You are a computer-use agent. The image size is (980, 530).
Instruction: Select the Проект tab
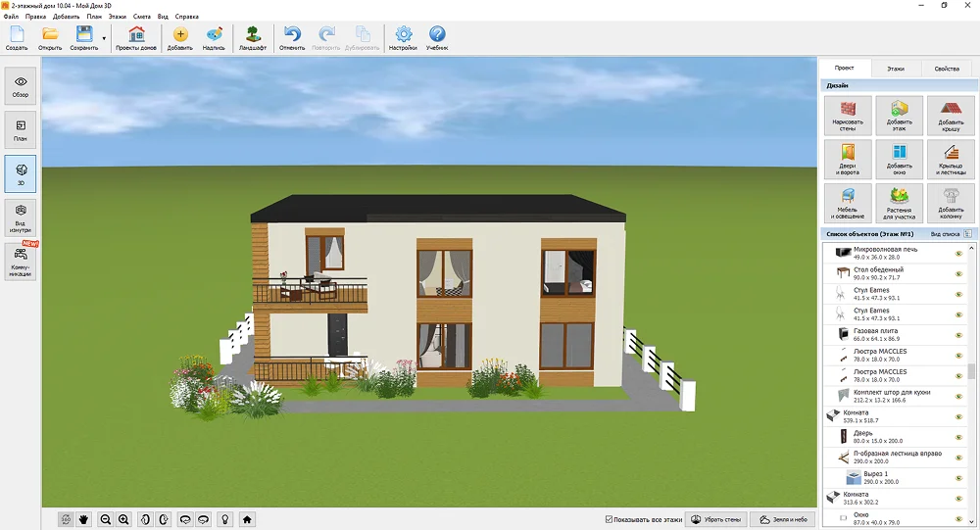(845, 69)
